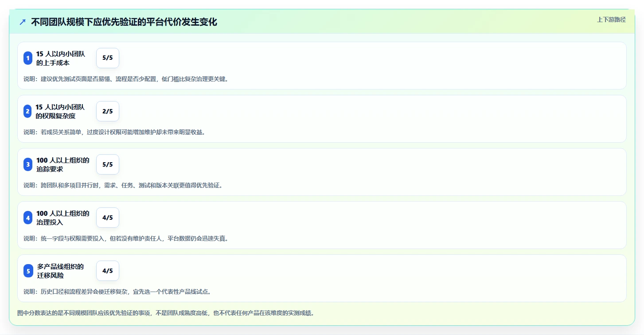The height and width of the screenshot is (335, 644).
Task: Click the number 1 badge
Action: pos(28,58)
